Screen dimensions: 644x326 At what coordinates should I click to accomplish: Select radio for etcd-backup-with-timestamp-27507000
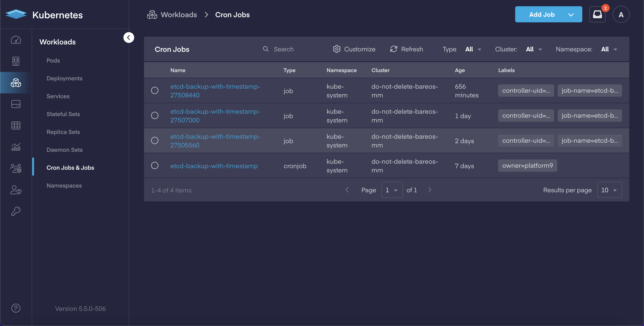click(155, 115)
